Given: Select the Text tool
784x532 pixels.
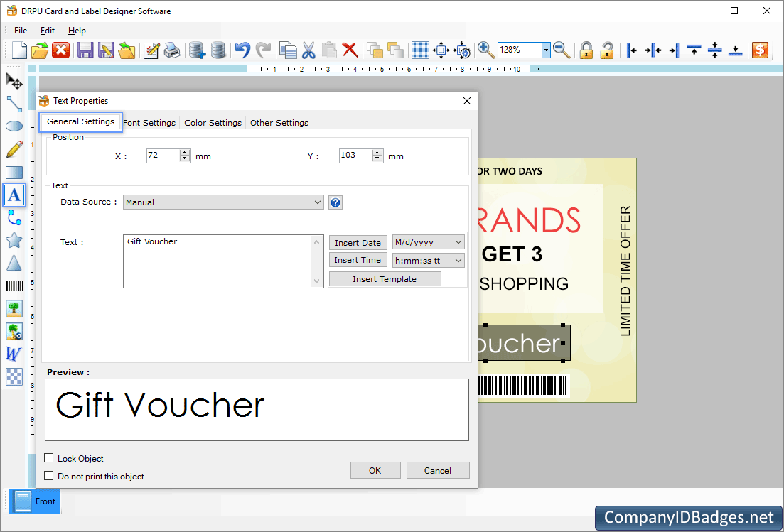Looking at the screenshot, I should pyautogui.click(x=14, y=195).
